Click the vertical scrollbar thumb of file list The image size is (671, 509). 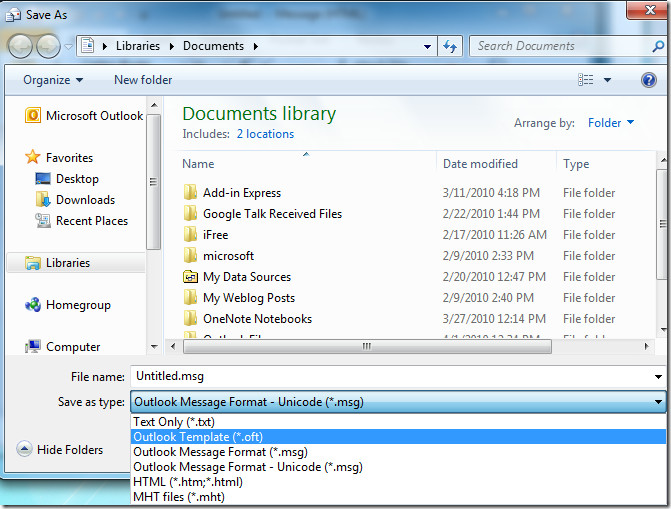662,224
